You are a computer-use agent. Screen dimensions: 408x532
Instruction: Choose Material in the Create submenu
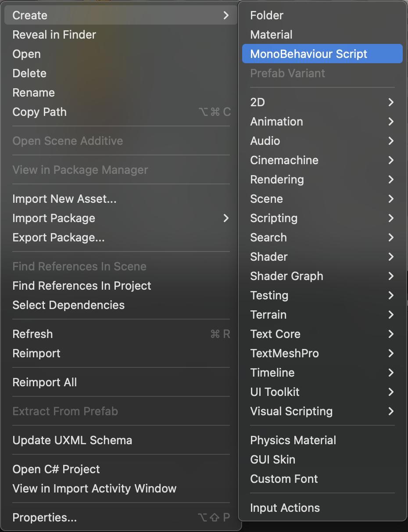pos(271,35)
